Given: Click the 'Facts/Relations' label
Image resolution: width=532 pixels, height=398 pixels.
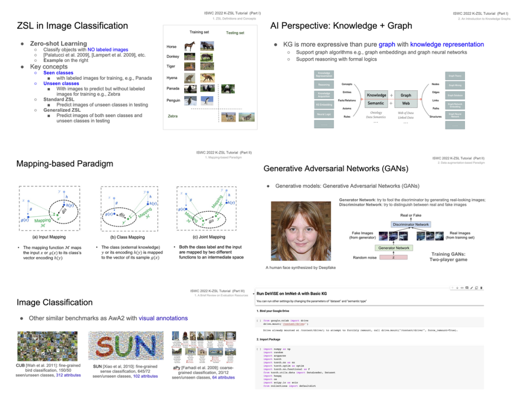Looking at the screenshot, I should [x=347, y=100].
